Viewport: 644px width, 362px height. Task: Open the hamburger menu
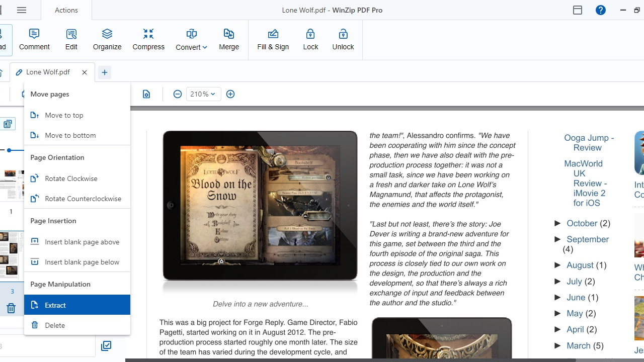[21, 10]
